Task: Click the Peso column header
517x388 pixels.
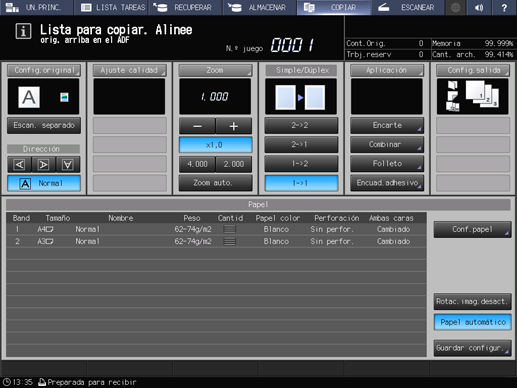Action: [192, 218]
